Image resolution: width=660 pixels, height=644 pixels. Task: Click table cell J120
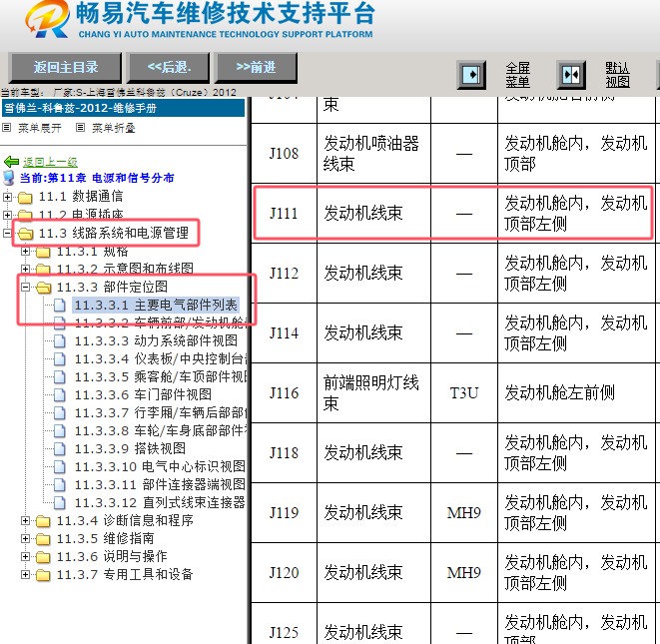click(x=284, y=572)
